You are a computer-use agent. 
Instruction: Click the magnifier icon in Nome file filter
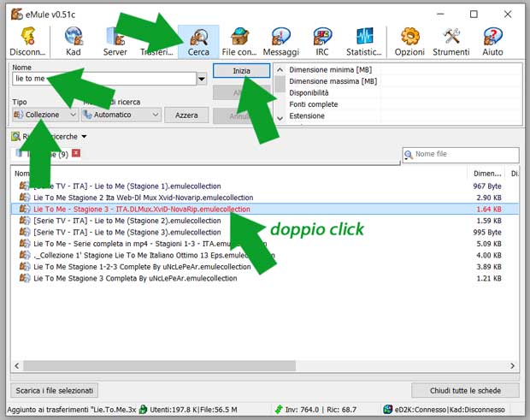409,155
